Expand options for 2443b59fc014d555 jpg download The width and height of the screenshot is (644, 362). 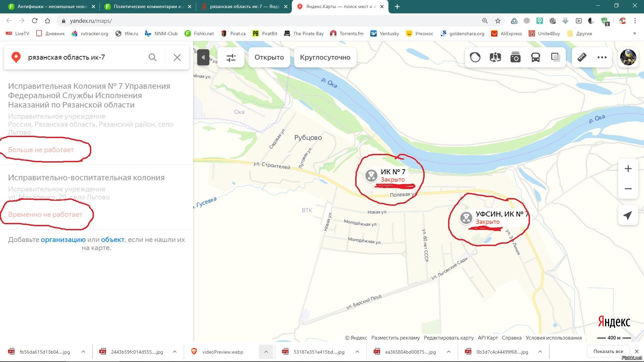(174, 352)
